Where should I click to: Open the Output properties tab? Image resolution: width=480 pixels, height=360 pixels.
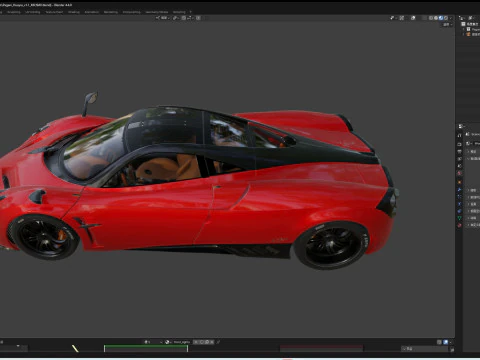[460, 152]
